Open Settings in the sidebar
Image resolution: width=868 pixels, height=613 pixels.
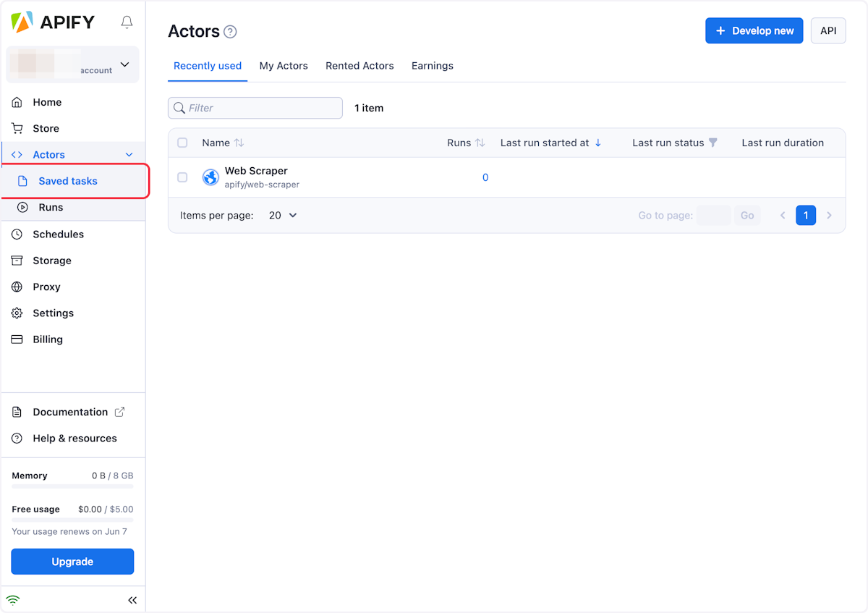(x=73, y=313)
